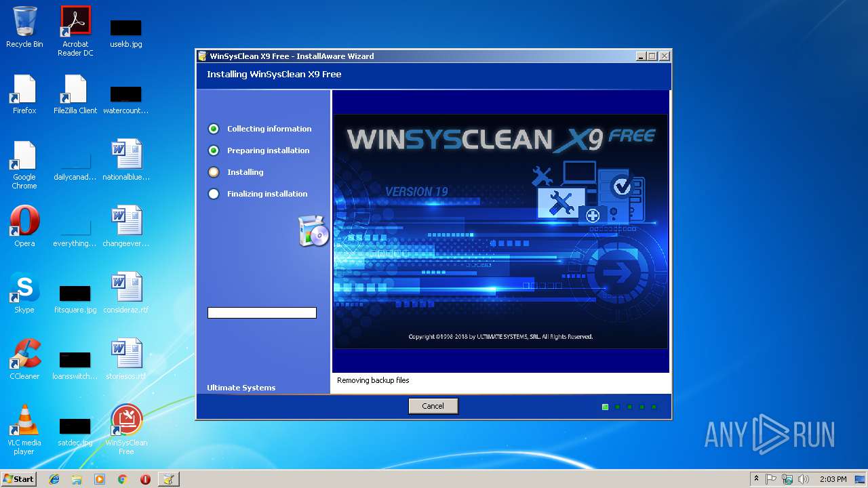Click the Preparing installation step indicator

coord(214,150)
